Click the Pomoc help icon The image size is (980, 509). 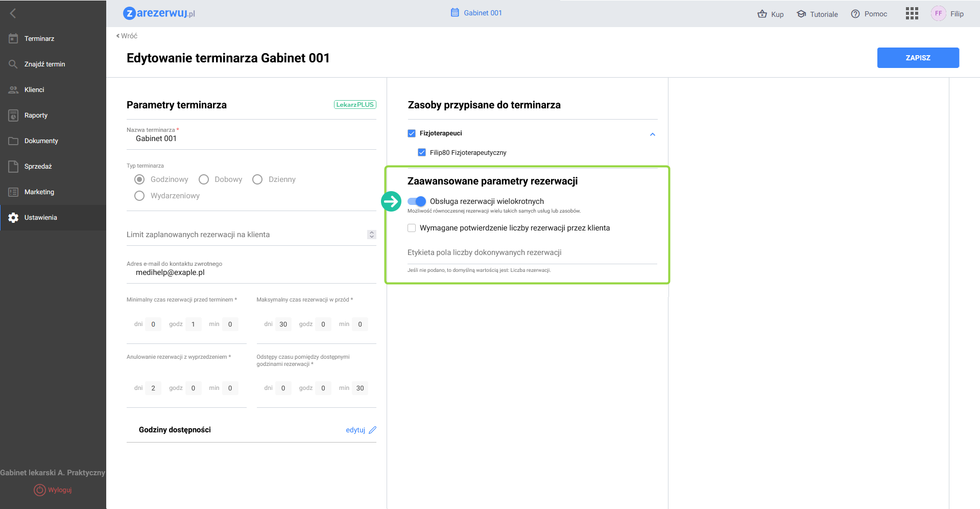pos(855,14)
